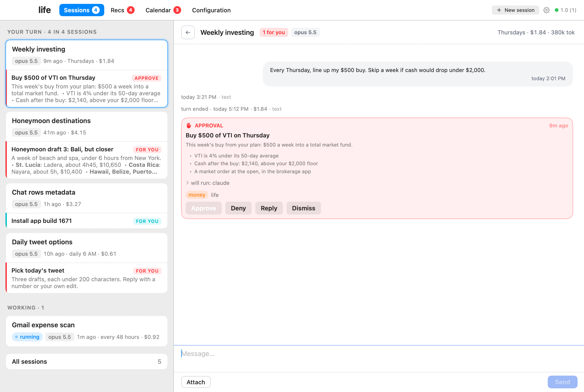The width and height of the screenshot is (584, 392).
Task: Open the Daily tweet options session
Action: pos(87,248)
